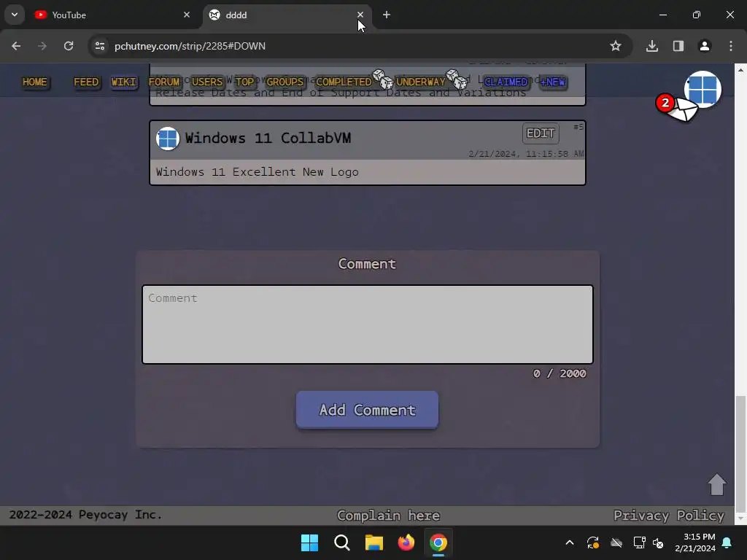
Task: Close the YouTube tab
Action: click(187, 15)
